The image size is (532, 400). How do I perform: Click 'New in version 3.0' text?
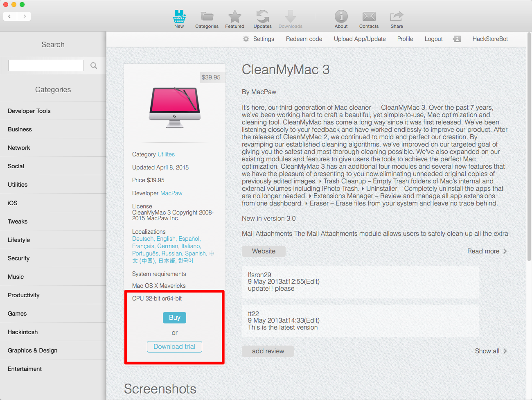tap(269, 219)
